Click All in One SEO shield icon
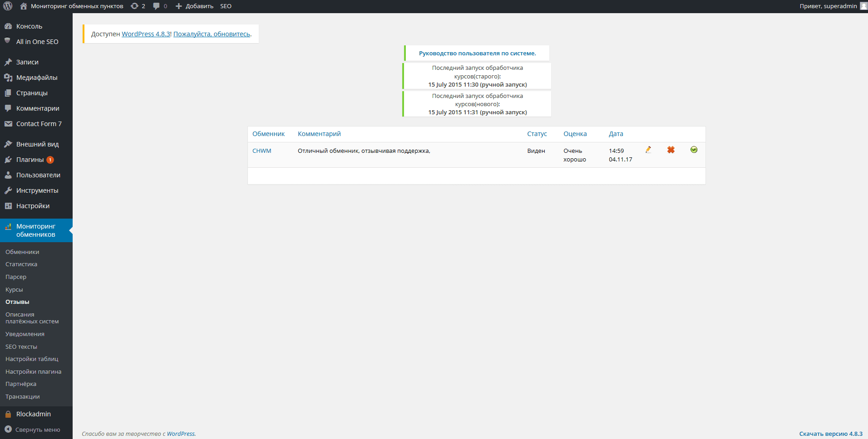 (x=8, y=41)
